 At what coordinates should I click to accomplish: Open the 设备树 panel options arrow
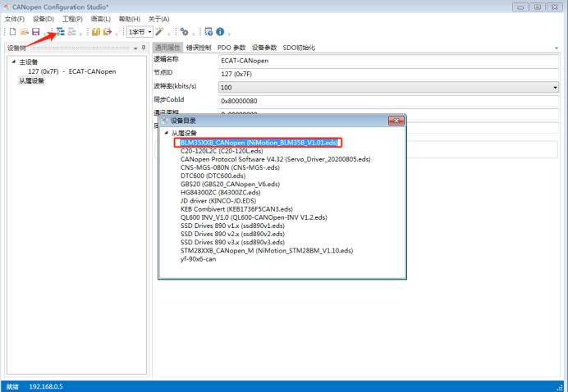coord(135,48)
